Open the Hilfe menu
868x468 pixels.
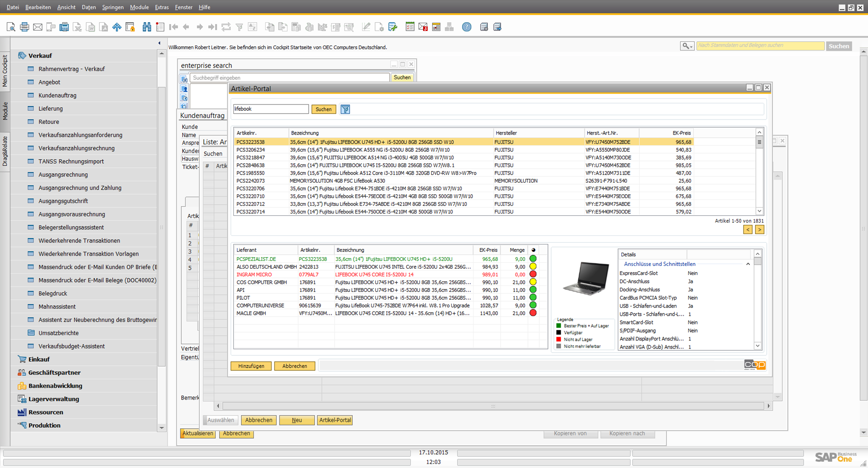point(204,7)
